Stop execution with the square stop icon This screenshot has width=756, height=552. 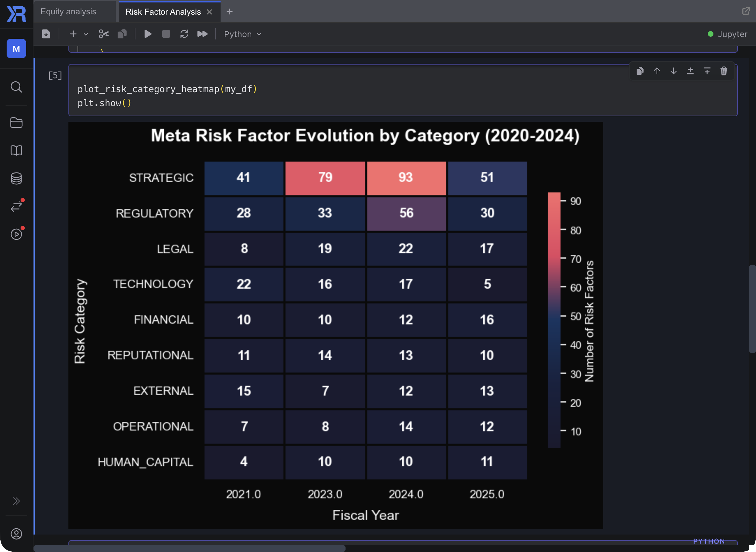166,34
